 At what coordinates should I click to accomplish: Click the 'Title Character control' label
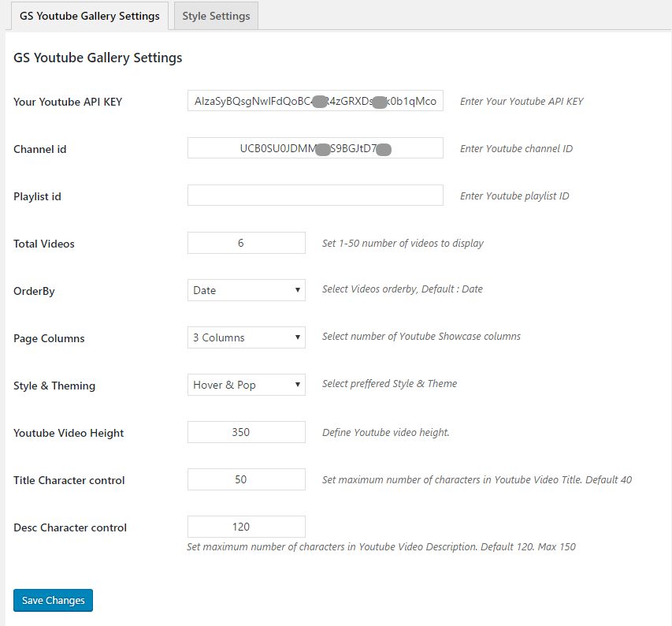[x=69, y=480]
